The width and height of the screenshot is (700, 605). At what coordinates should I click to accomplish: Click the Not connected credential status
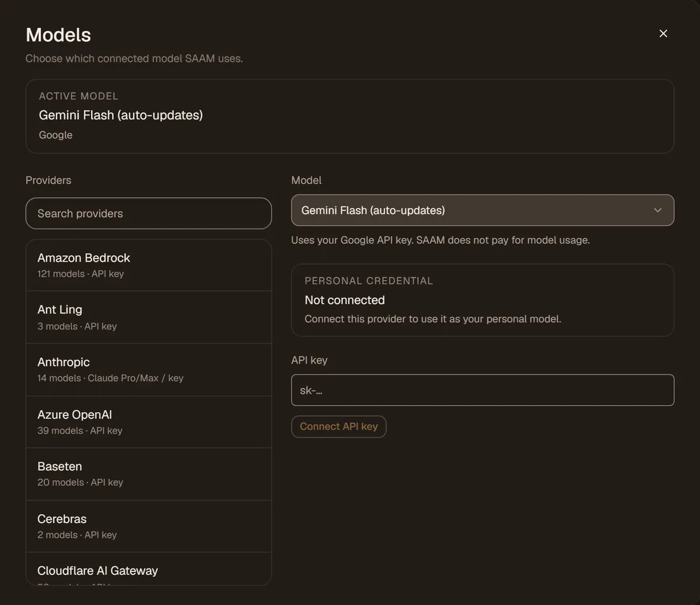pyautogui.click(x=344, y=300)
